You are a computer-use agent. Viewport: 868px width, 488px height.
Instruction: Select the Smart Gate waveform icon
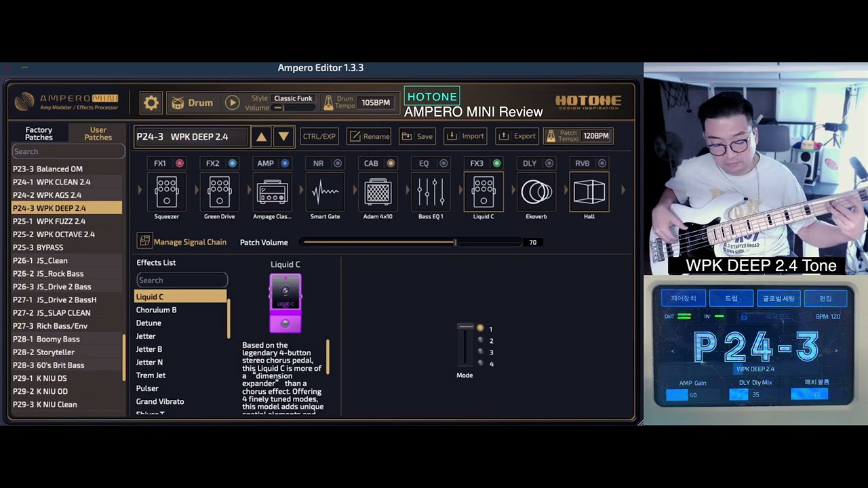pos(325,192)
